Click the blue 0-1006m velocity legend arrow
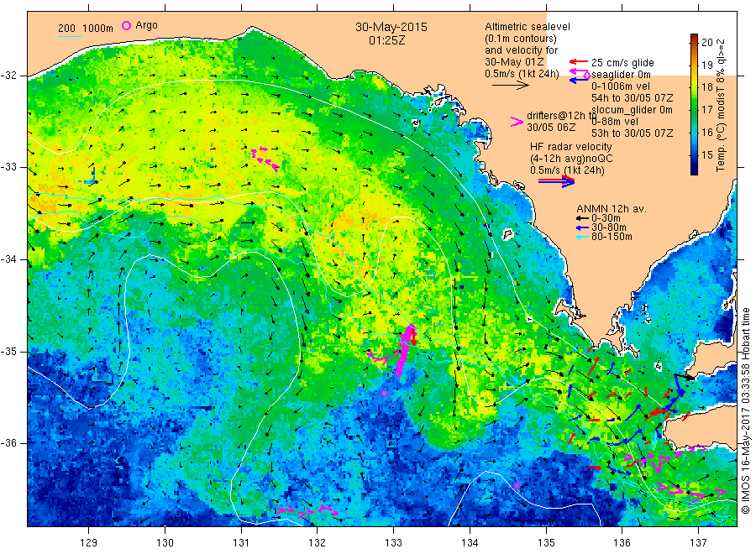This screenshot has width=756, height=554. pos(579,80)
